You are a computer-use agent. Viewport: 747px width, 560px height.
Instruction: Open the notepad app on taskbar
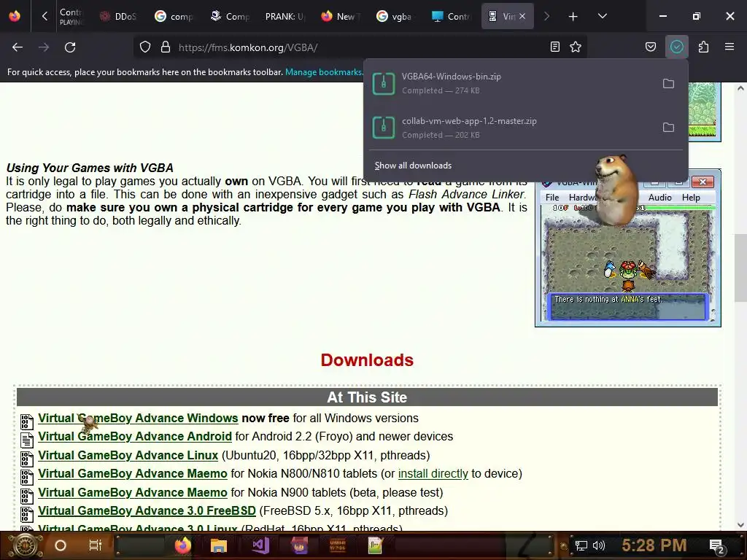point(376,545)
